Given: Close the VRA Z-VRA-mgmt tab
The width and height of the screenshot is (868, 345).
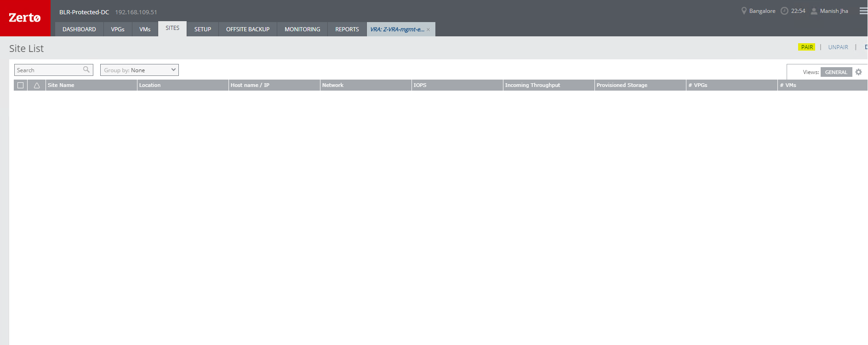Looking at the screenshot, I should coord(428,30).
